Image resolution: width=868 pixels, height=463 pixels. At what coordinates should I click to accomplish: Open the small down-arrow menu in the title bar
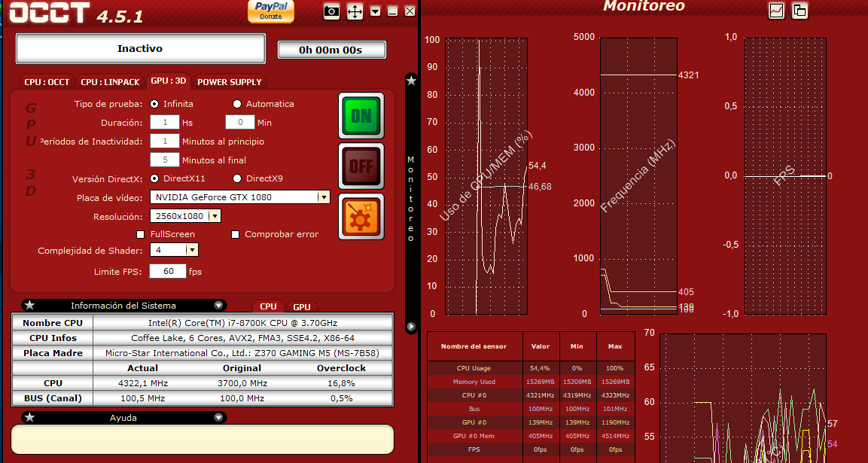pyautogui.click(x=376, y=11)
